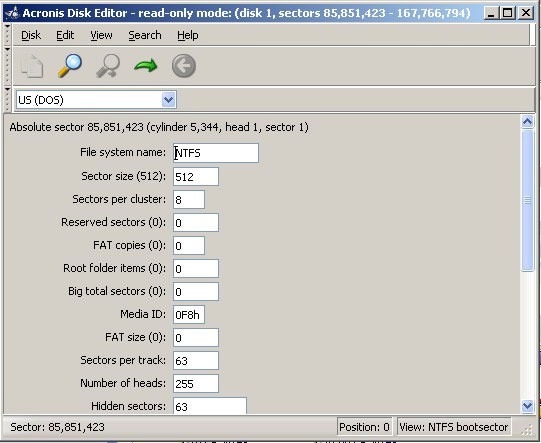Screen dimensions: 541x443
Task: Open the Search menu
Action: click(145, 35)
